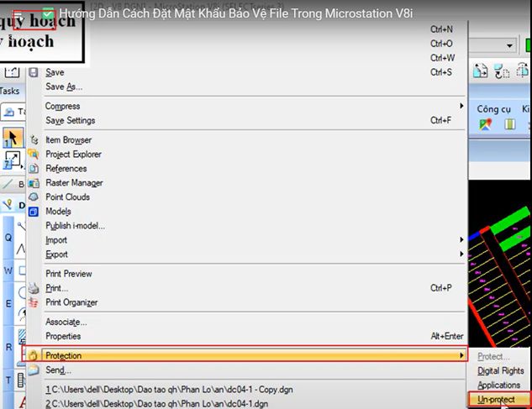Image resolution: width=532 pixels, height=409 pixels.
Task: Click the W task group letter
Action: pyautogui.click(x=8, y=270)
